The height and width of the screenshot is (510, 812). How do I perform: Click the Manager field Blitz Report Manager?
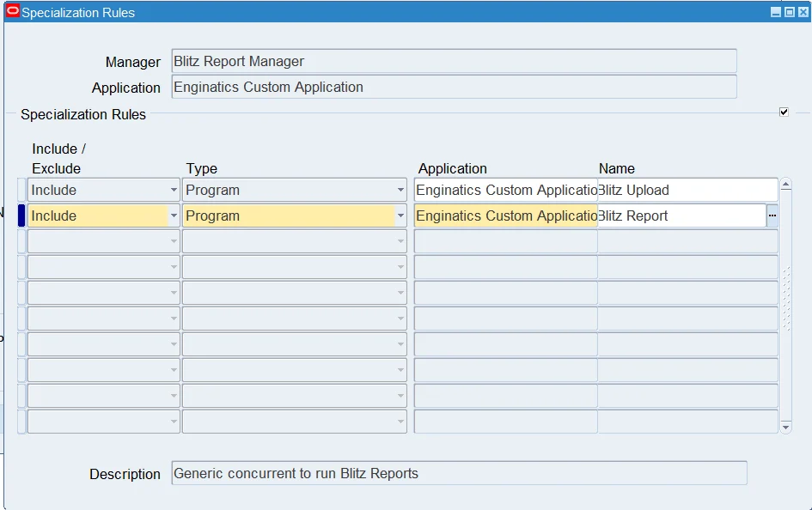(x=455, y=61)
